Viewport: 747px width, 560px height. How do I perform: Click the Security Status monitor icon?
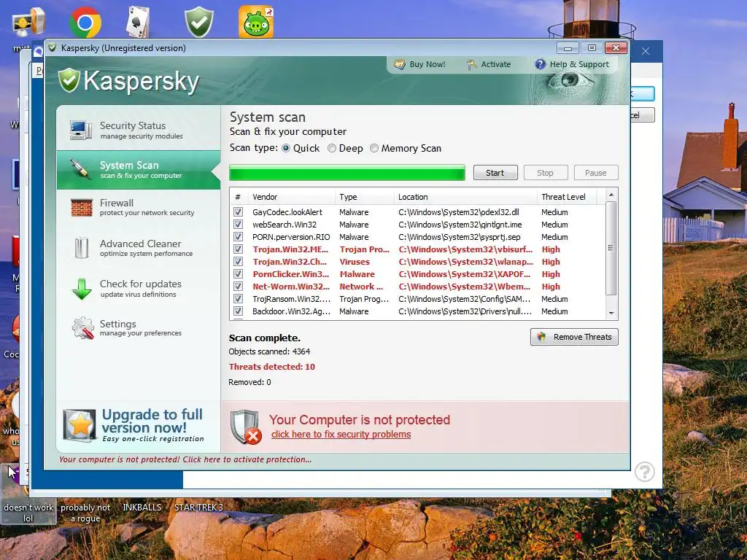pos(80,130)
